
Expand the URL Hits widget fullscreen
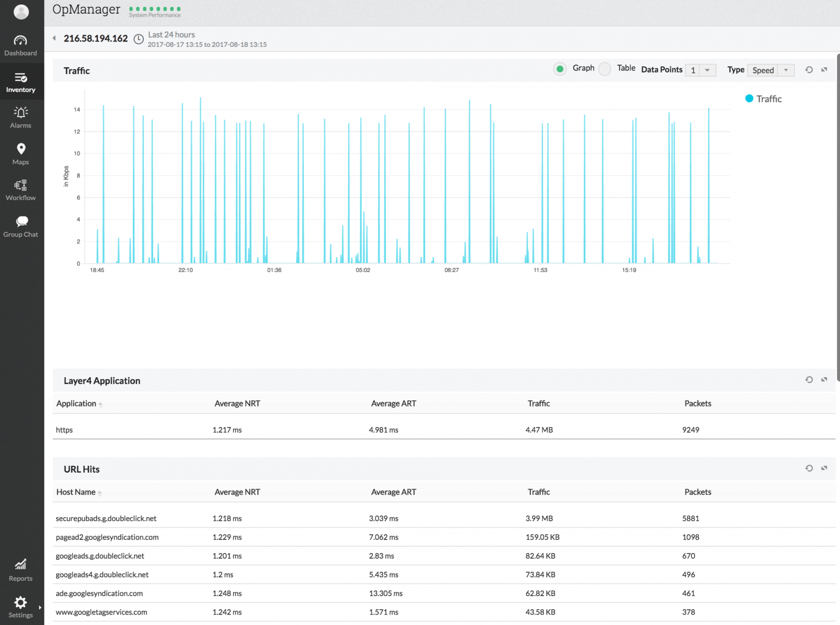824,468
